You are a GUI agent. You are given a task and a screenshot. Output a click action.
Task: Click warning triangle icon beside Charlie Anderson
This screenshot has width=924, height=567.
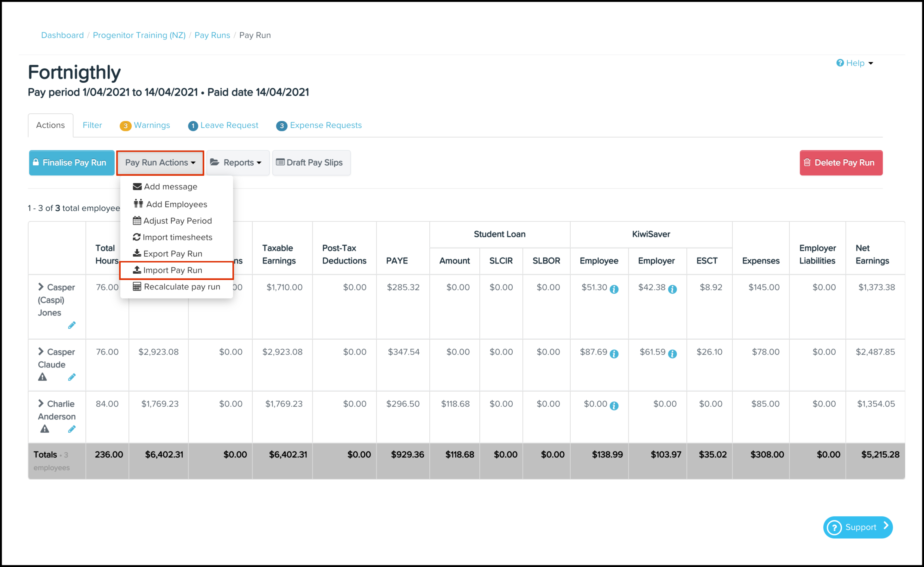[45, 429]
